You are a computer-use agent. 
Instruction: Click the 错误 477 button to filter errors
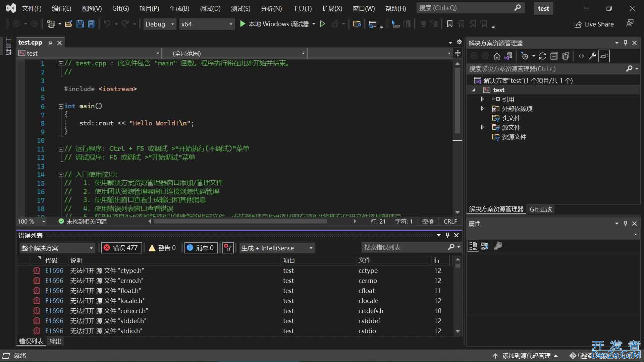click(121, 247)
